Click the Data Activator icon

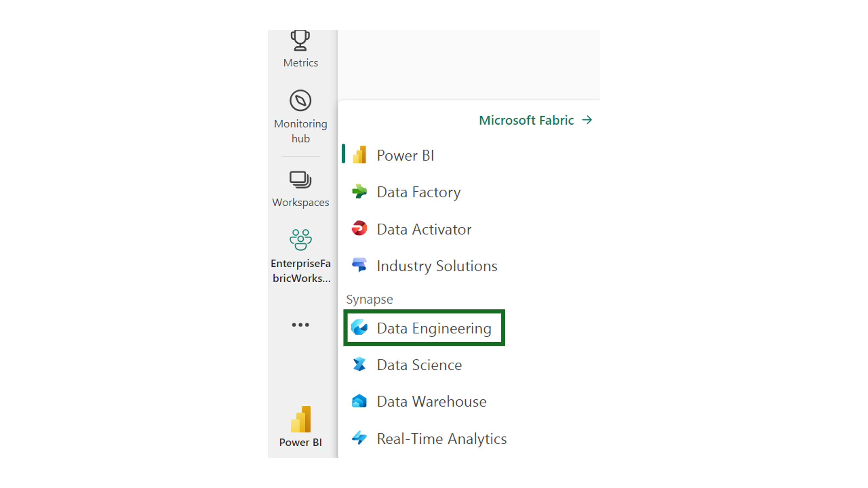361,228
